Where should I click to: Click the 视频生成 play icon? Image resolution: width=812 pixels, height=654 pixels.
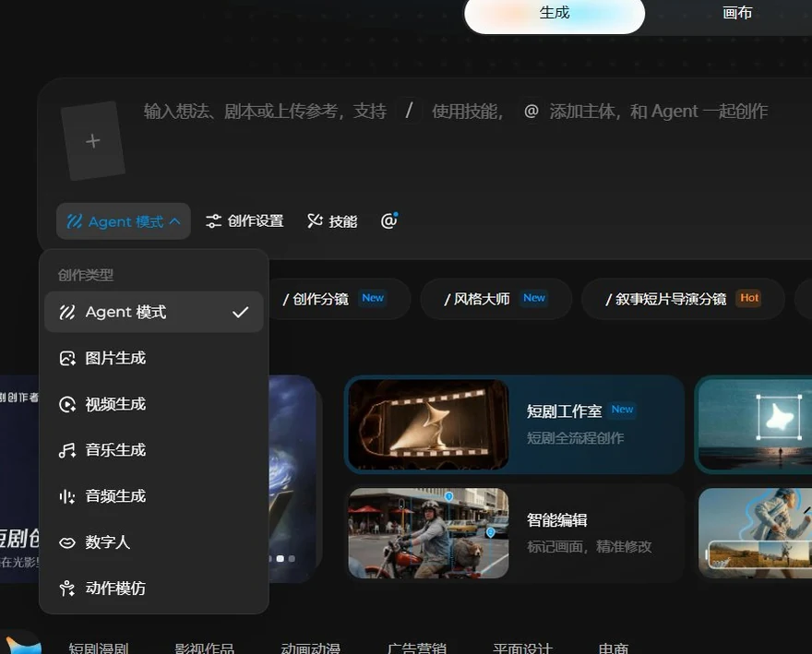point(67,404)
